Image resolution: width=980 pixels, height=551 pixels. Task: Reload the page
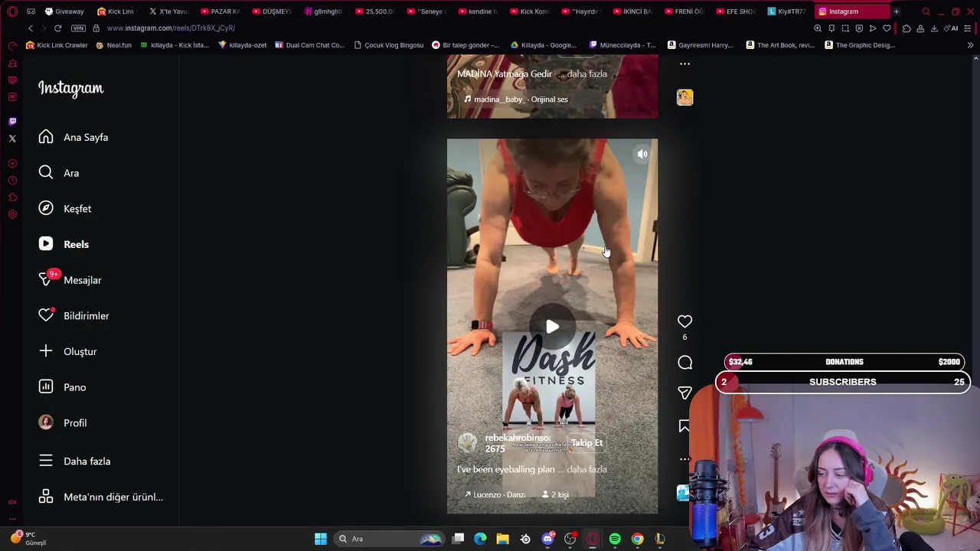[x=57, y=28]
